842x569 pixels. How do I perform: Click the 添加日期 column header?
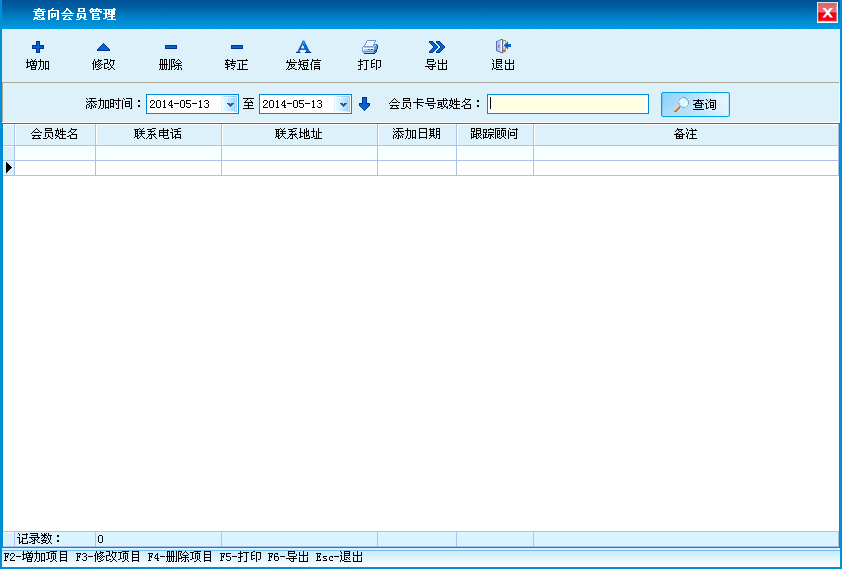point(416,134)
